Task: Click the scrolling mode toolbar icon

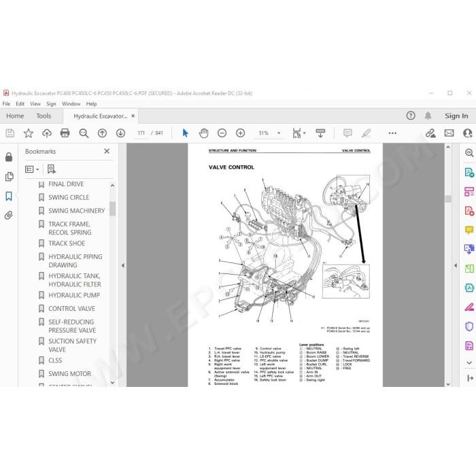Action: pos(320,133)
